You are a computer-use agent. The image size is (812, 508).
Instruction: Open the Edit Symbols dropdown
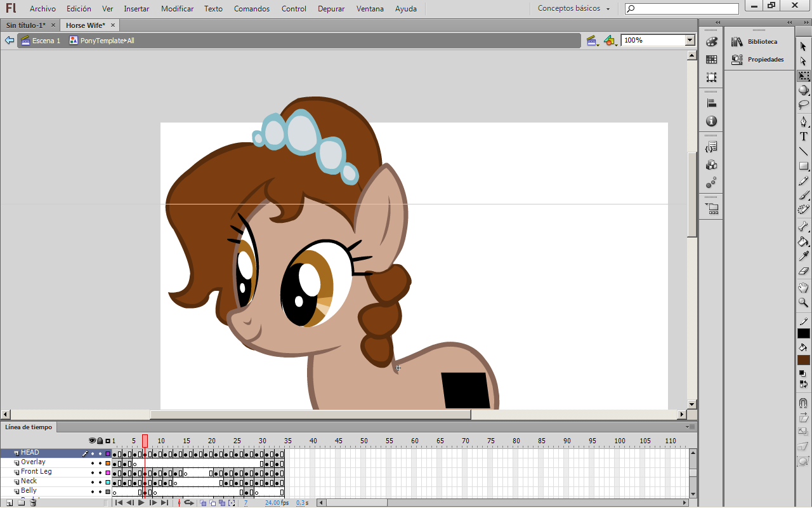pos(610,41)
